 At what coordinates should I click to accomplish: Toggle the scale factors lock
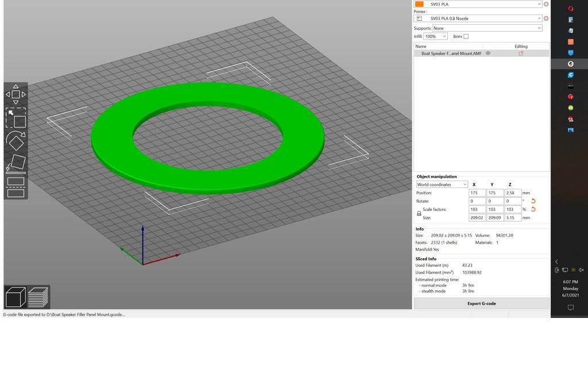pos(419,213)
